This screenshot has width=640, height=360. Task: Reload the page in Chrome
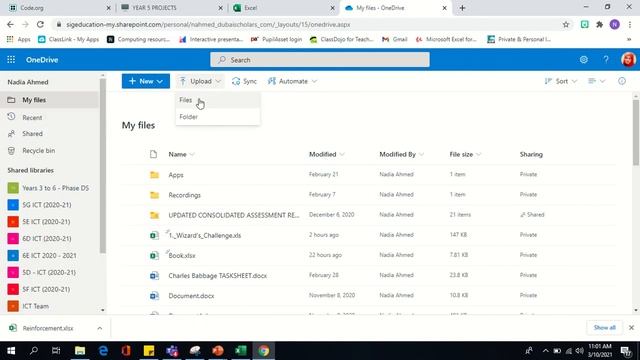point(40,24)
